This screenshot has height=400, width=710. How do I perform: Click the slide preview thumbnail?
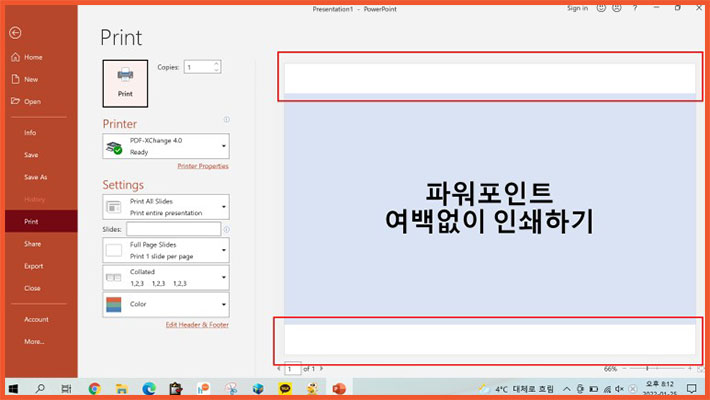click(x=490, y=209)
